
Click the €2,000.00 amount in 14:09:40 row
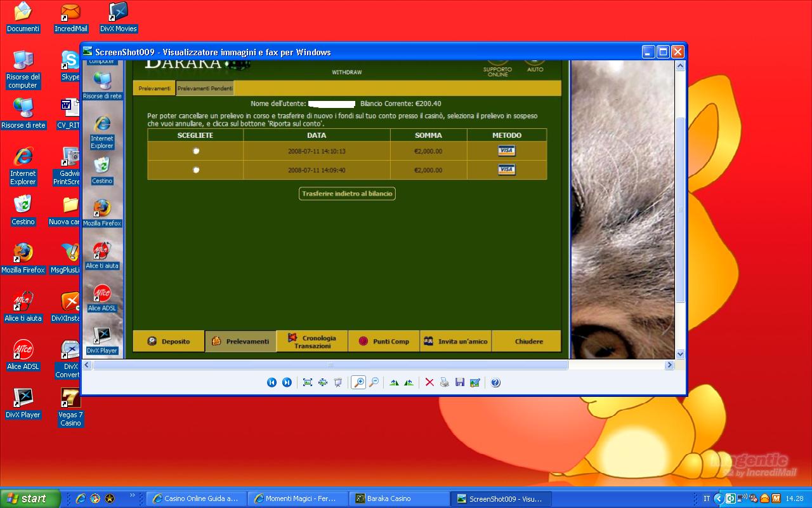(428, 170)
